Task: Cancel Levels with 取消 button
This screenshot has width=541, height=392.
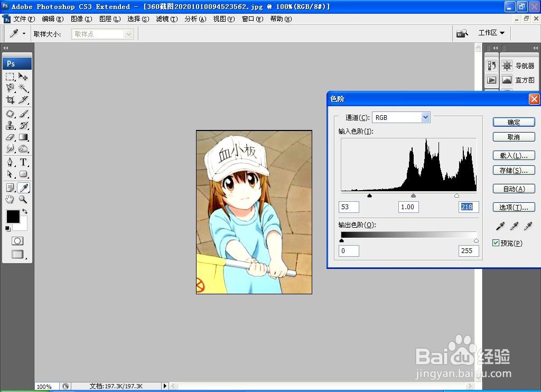Action: 514,137
